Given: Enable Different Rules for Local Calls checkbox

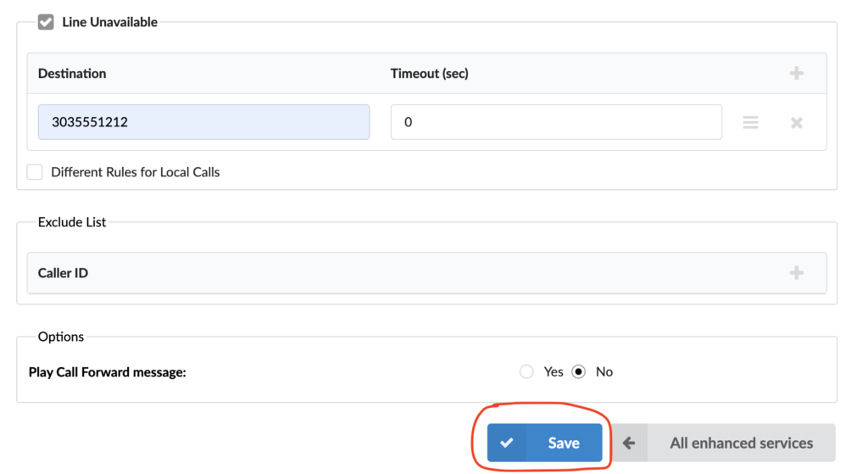Looking at the screenshot, I should pyautogui.click(x=35, y=171).
